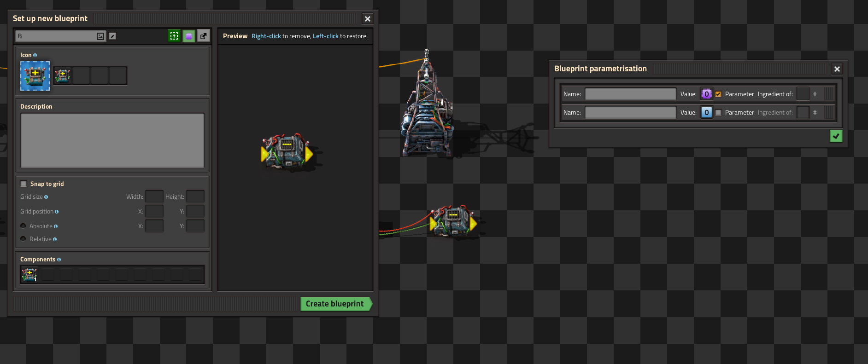The image size is (868, 364).
Task: Click the arithmetic combinator in Components list
Action: [29, 275]
